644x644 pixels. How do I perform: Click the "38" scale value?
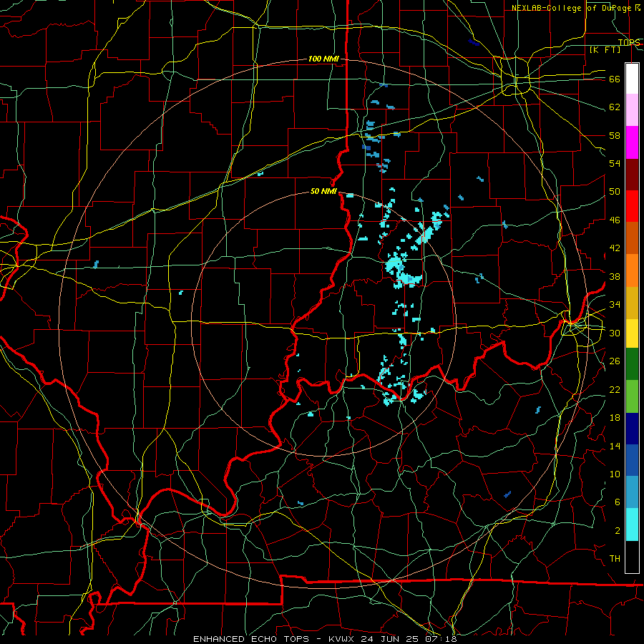(615, 277)
